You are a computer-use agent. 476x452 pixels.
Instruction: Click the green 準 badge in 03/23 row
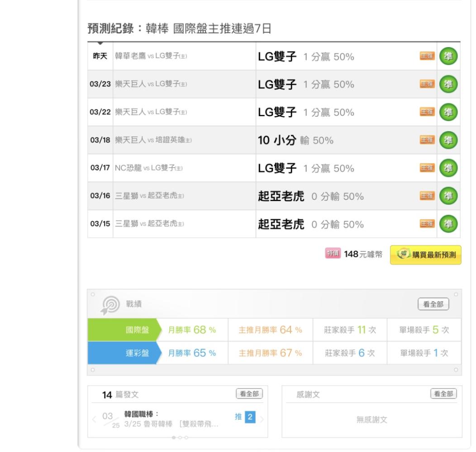[448, 84]
